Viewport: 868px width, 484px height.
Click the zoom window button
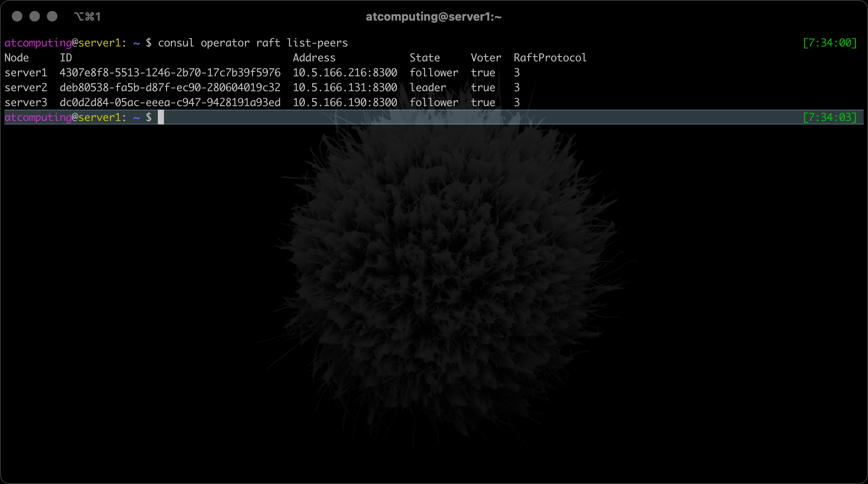click(x=52, y=17)
